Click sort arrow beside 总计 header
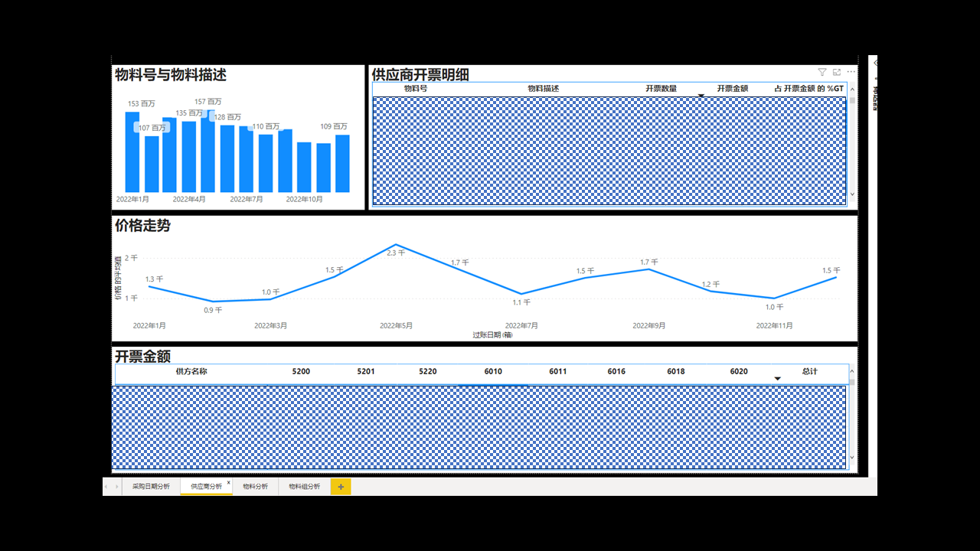Image resolution: width=980 pixels, height=551 pixels. click(778, 379)
